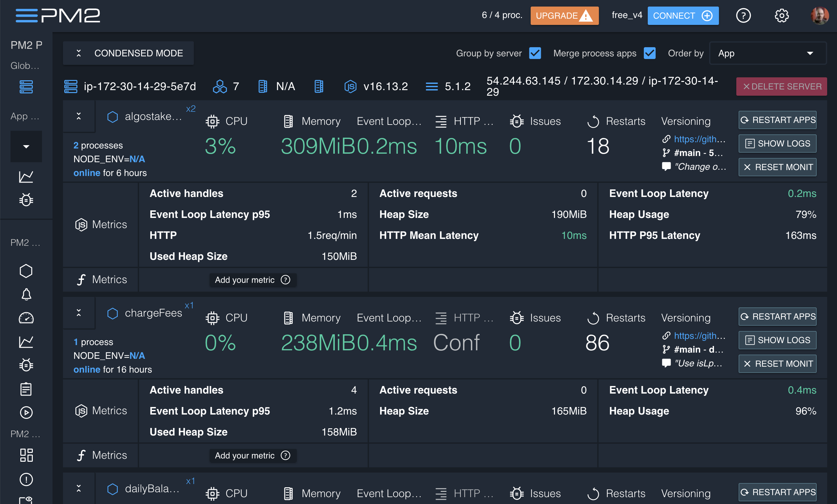Open the sidebar exclamation alert icon

(x=26, y=479)
